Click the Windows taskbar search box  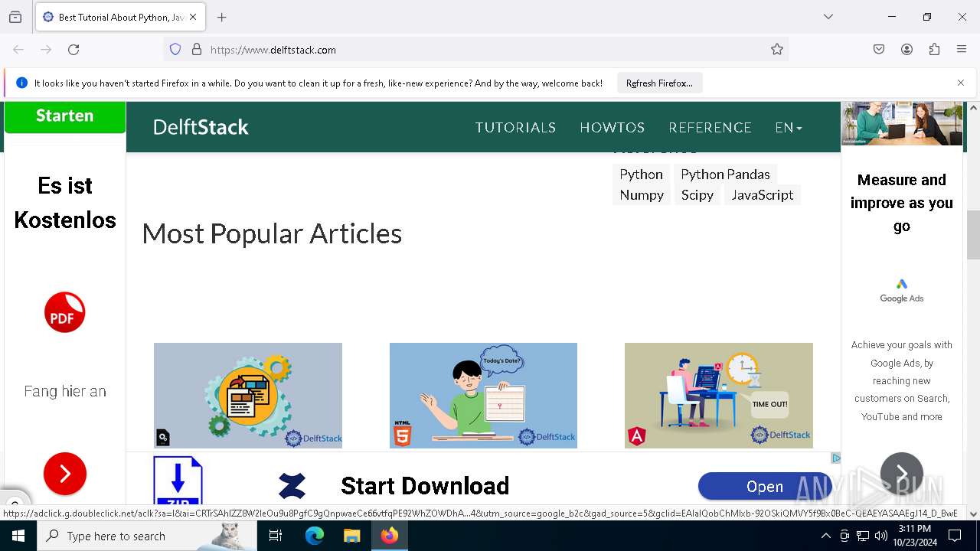[147, 536]
